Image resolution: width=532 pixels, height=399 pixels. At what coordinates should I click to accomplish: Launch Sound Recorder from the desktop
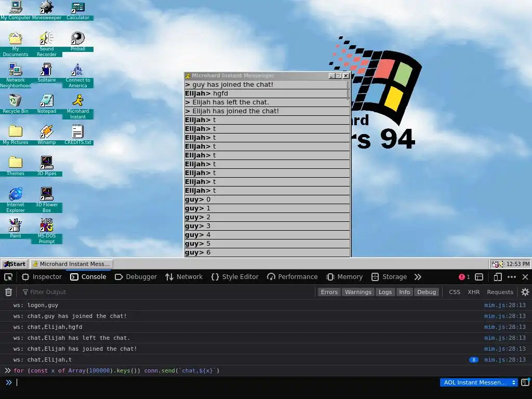click(46, 44)
